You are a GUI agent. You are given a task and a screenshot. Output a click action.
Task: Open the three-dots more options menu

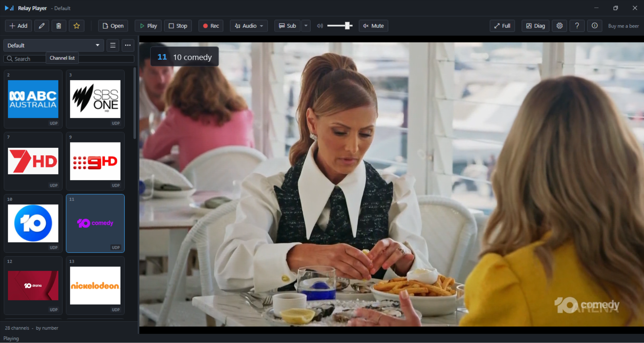tap(128, 45)
